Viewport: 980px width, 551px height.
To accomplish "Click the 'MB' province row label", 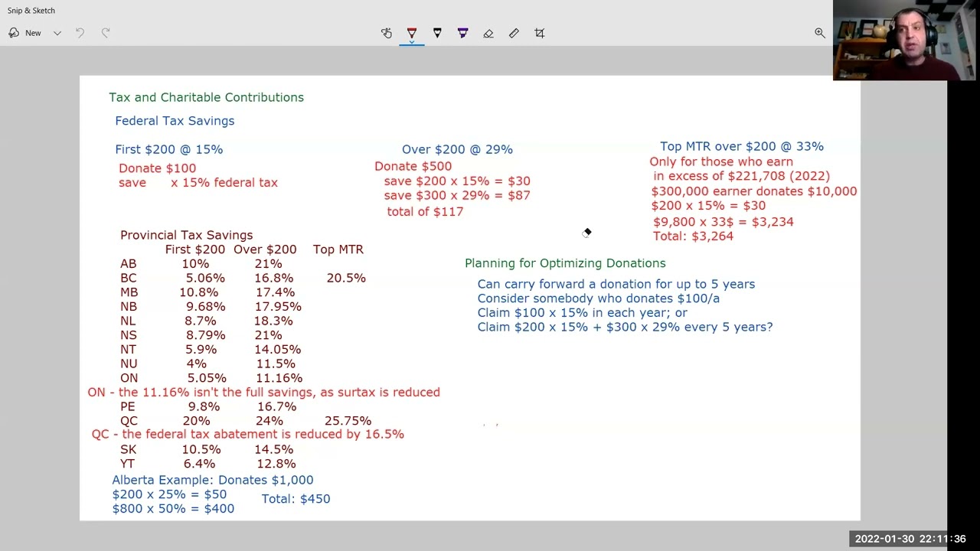I will pos(129,292).
